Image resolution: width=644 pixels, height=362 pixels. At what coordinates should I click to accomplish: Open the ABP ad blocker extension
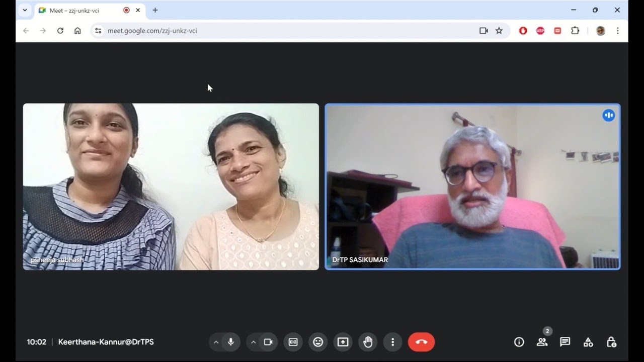click(x=540, y=31)
